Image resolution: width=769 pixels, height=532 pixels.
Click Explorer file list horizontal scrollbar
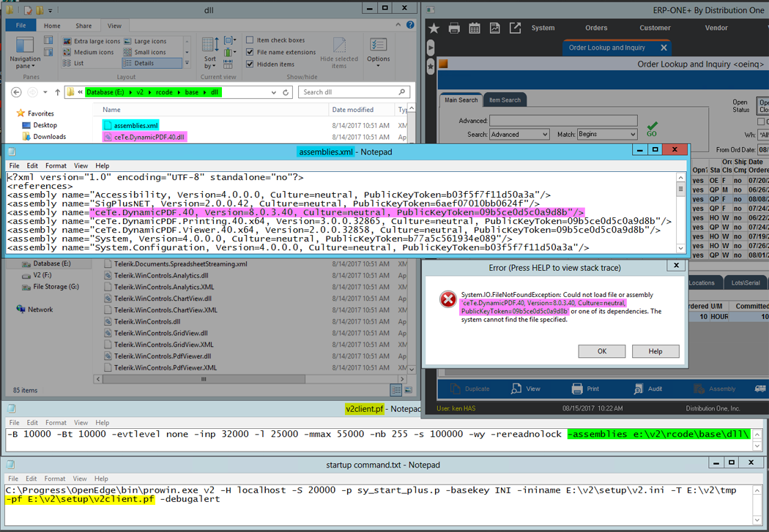pos(204,379)
